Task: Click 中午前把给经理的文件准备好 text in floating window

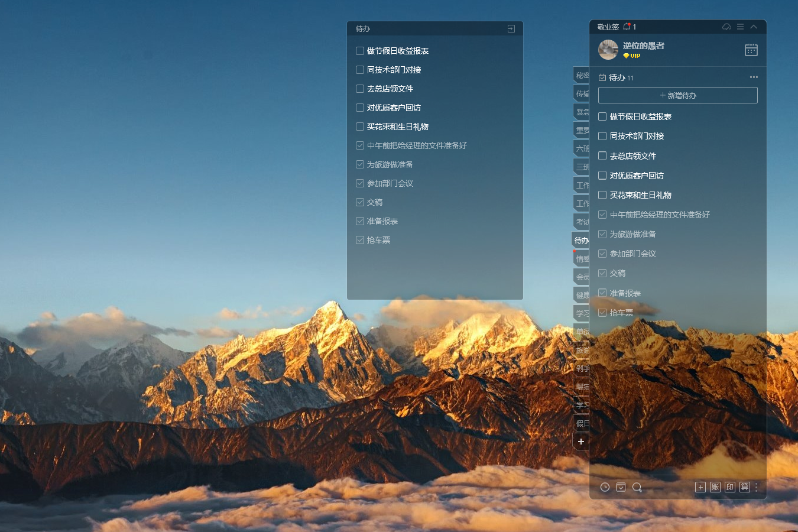Action: coord(417,145)
